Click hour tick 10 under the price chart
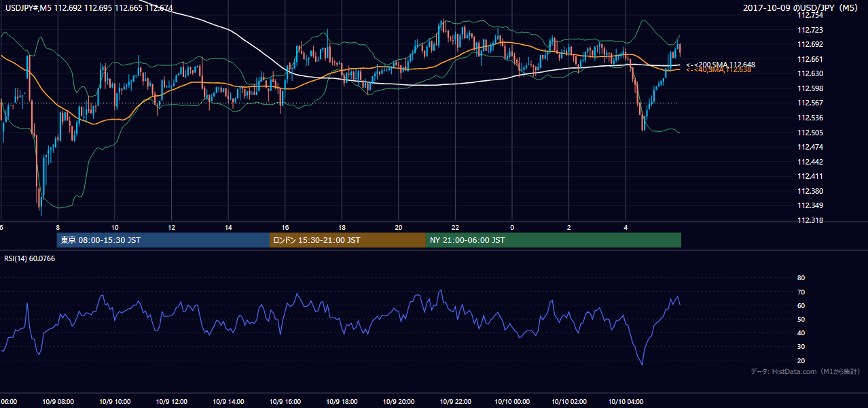This screenshot has height=408, width=868. (x=115, y=228)
